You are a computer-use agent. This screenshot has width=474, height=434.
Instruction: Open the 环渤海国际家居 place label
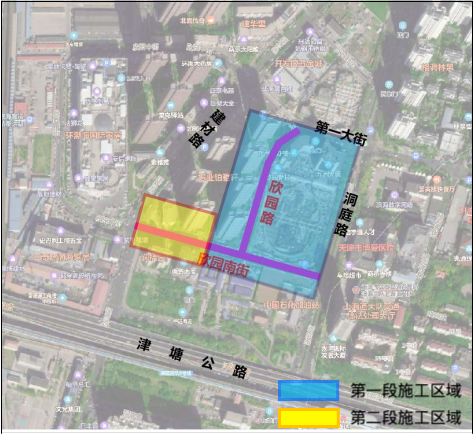click(x=93, y=135)
